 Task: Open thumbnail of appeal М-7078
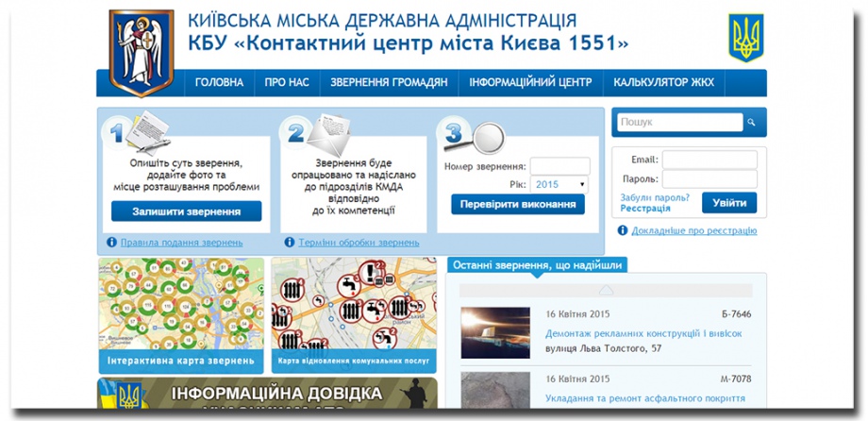[x=495, y=391]
